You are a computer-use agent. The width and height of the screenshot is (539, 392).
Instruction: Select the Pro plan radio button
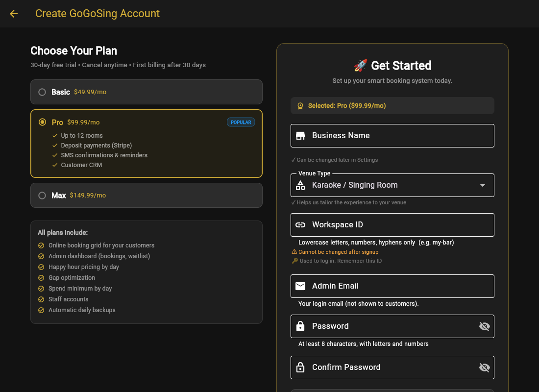[x=42, y=122]
